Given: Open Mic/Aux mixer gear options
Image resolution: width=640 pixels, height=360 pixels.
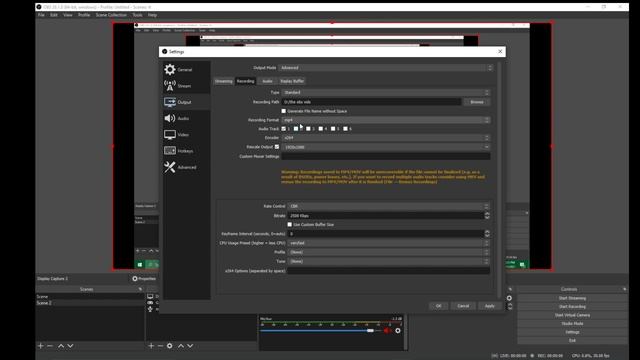Looking at the screenshot, I should 398,331.
